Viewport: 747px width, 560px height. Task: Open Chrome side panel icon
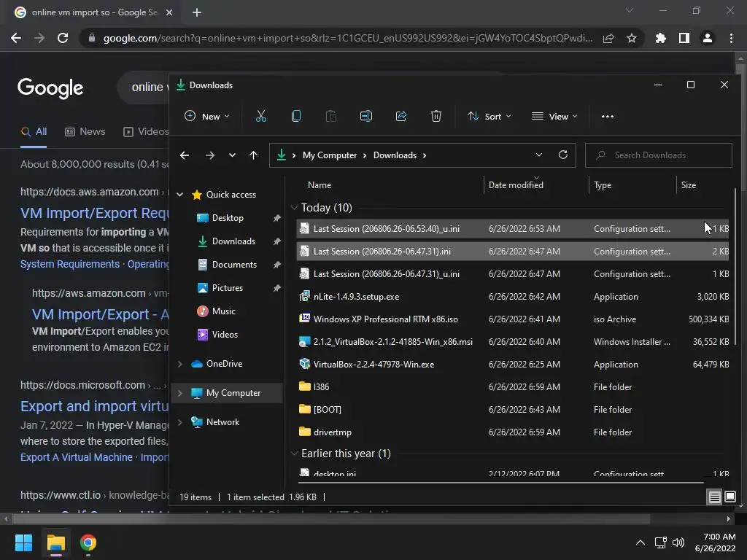point(684,38)
